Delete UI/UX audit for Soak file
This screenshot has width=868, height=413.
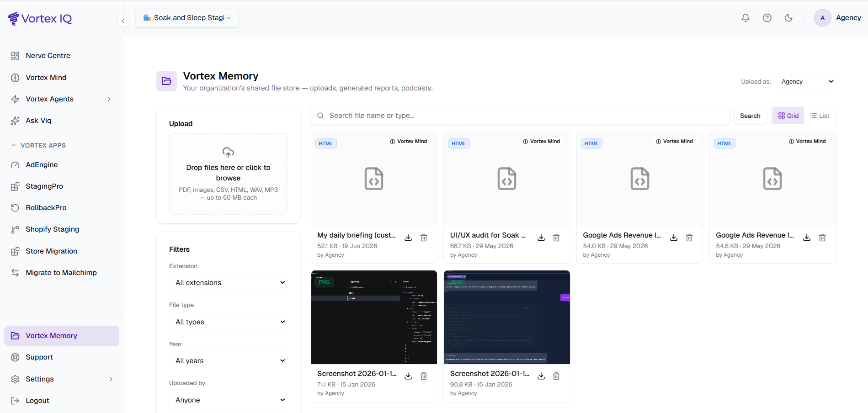(x=556, y=238)
